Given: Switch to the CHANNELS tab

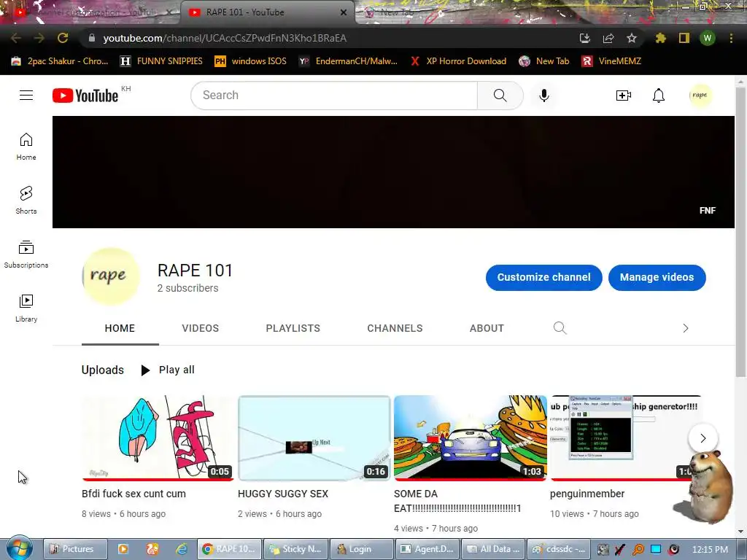Looking at the screenshot, I should pos(395,328).
